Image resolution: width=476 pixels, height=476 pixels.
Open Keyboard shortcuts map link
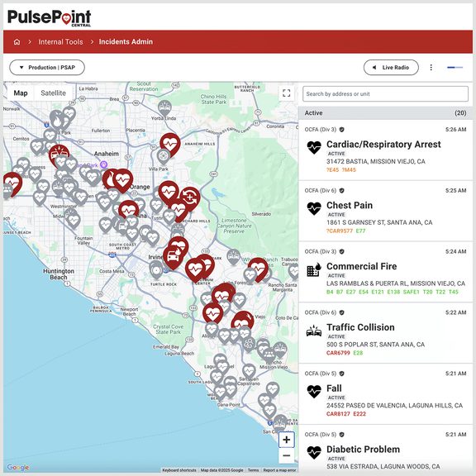coord(179,470)
